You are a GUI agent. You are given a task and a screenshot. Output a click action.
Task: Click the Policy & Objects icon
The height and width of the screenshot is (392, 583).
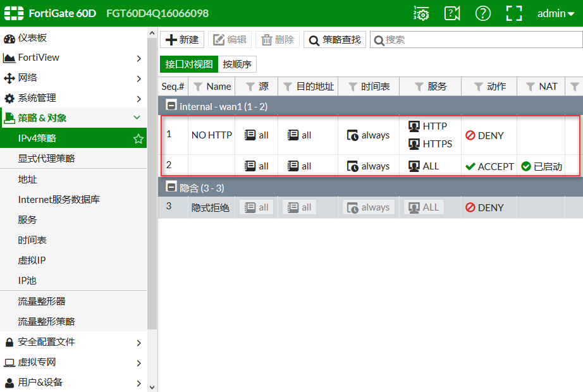point(9,118)
